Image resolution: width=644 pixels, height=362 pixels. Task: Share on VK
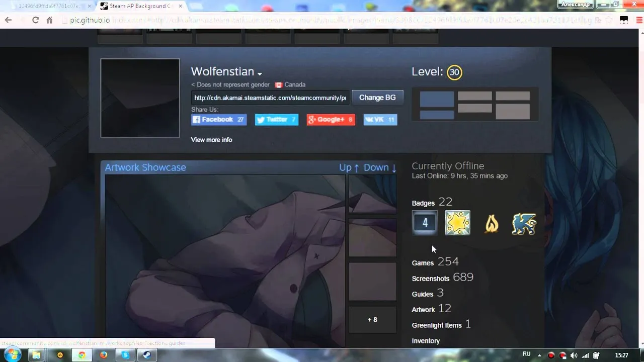tap(380, 120)
